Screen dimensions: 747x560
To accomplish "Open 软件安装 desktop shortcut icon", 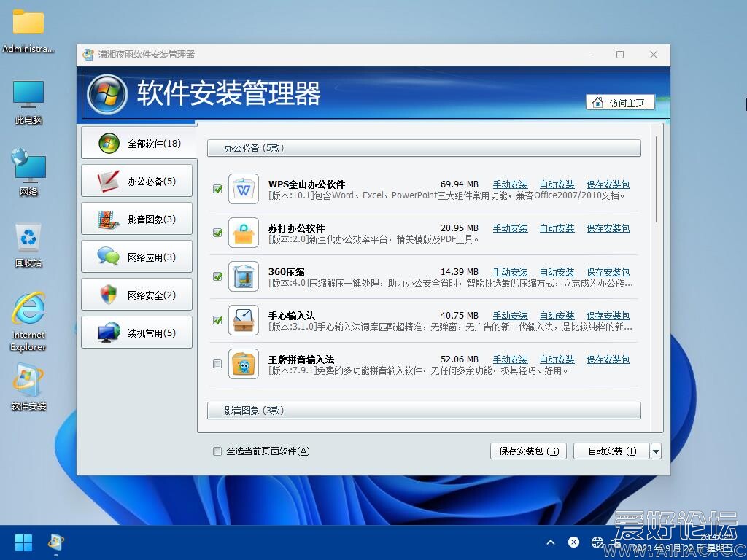I will (x=28, y=381).
